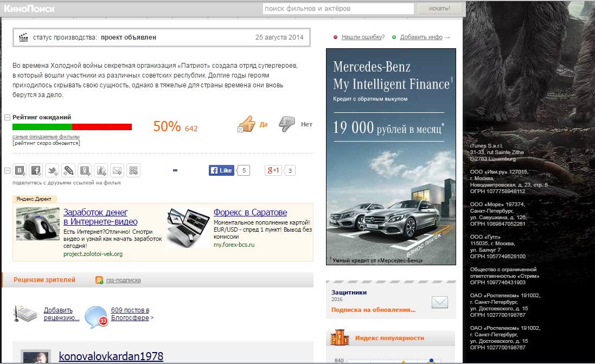Open самые ожидаемые фильмы link
595x364 pixels.
(x=46, y=137)
